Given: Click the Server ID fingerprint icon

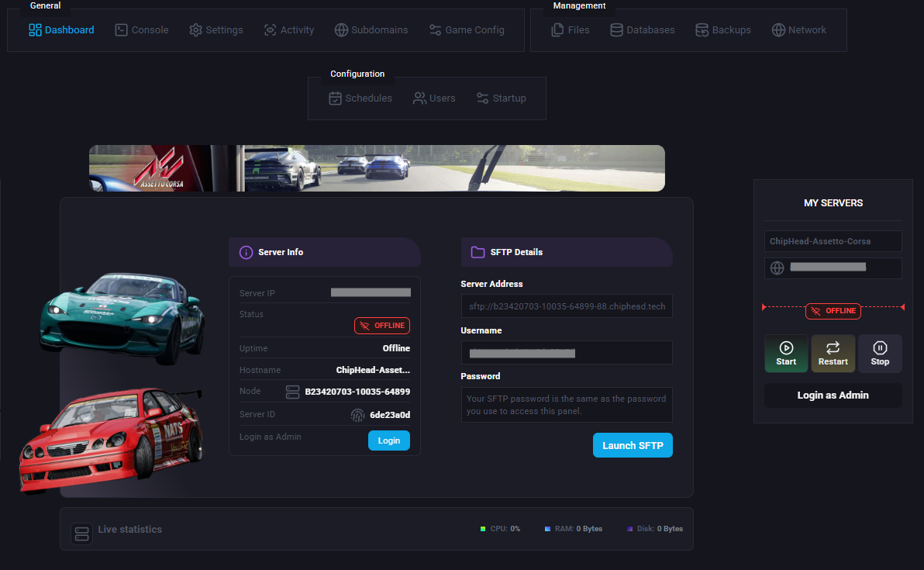Looking at the screenshot, I should pos(357,415).
